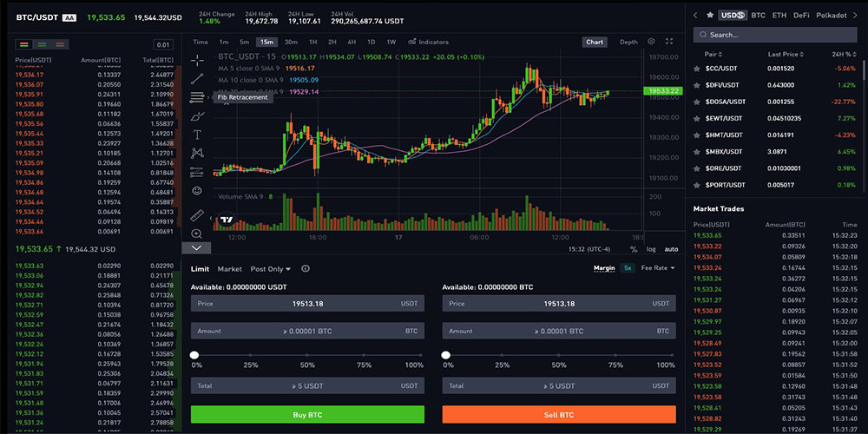Select the 1m timeframe

(x=224, y=42)
